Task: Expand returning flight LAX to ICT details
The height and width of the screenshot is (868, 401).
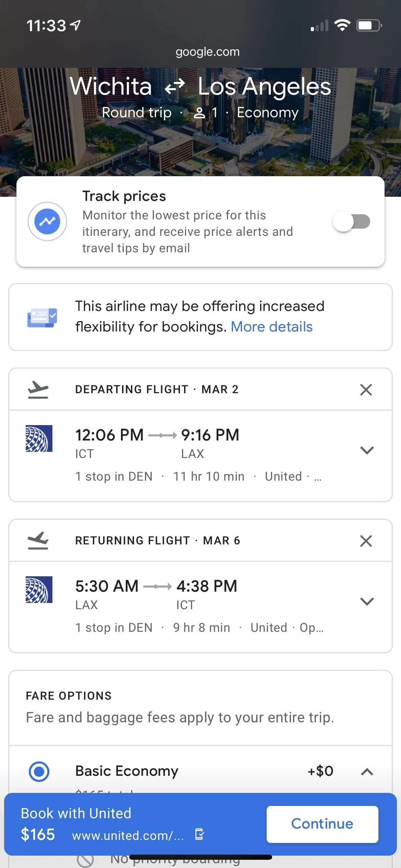Action: [367, 601]
